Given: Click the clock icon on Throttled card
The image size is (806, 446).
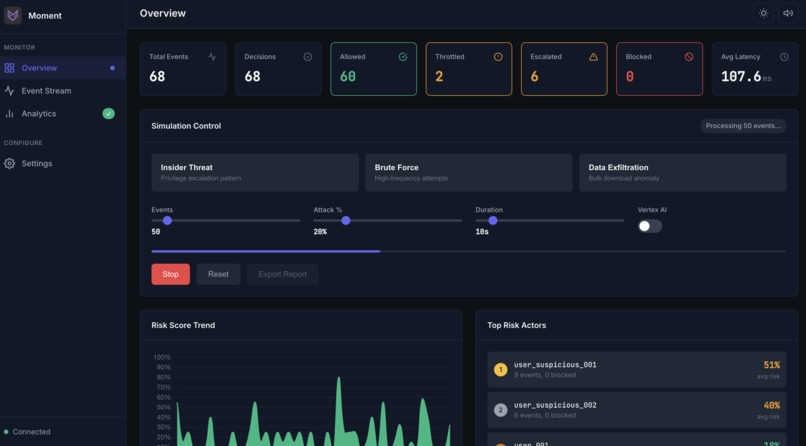Looking at the screenshot, I should pos(498,57).
